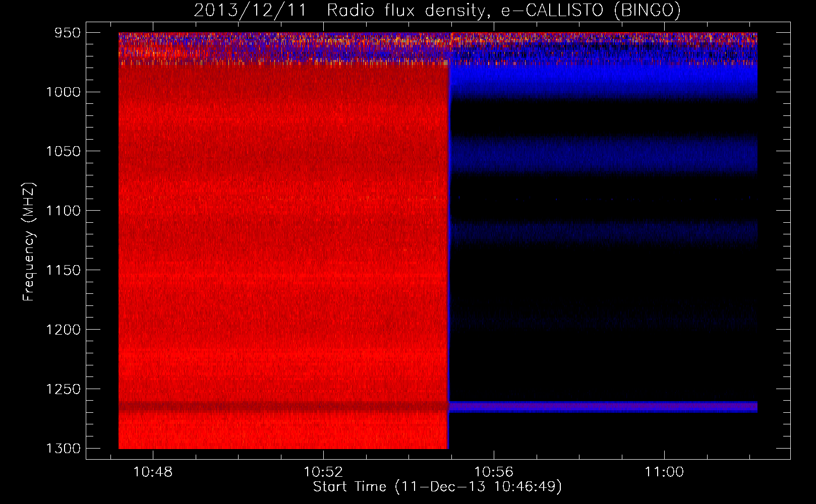The image size is (816, 504).
Task: Click the 950 frequency tick label
Action: click(x=67, y=33)
